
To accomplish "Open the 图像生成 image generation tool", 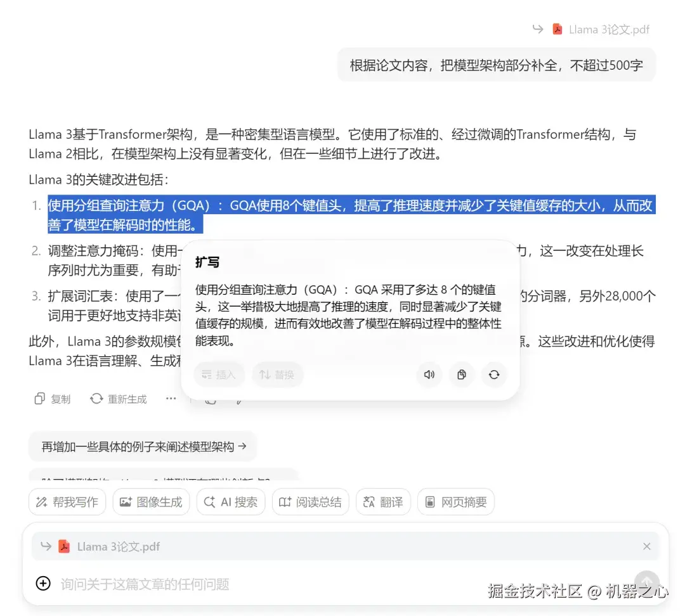I will pos(151,501).
